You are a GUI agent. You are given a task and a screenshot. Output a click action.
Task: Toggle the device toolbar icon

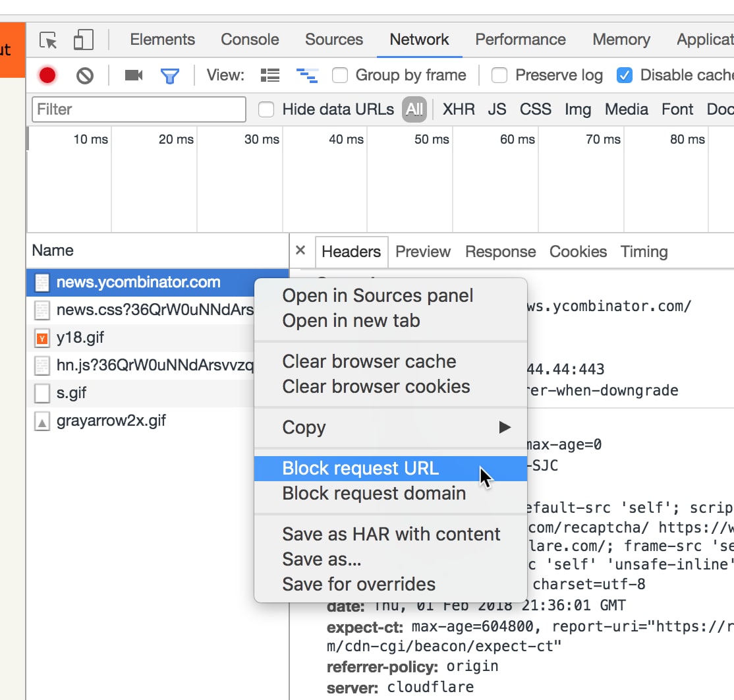(x=84, y=40)
